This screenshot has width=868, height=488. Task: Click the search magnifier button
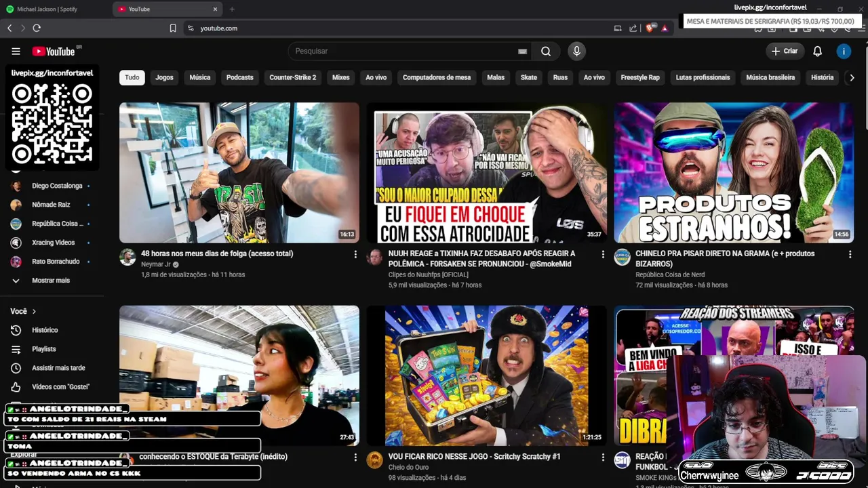click(x=546, y=52)
